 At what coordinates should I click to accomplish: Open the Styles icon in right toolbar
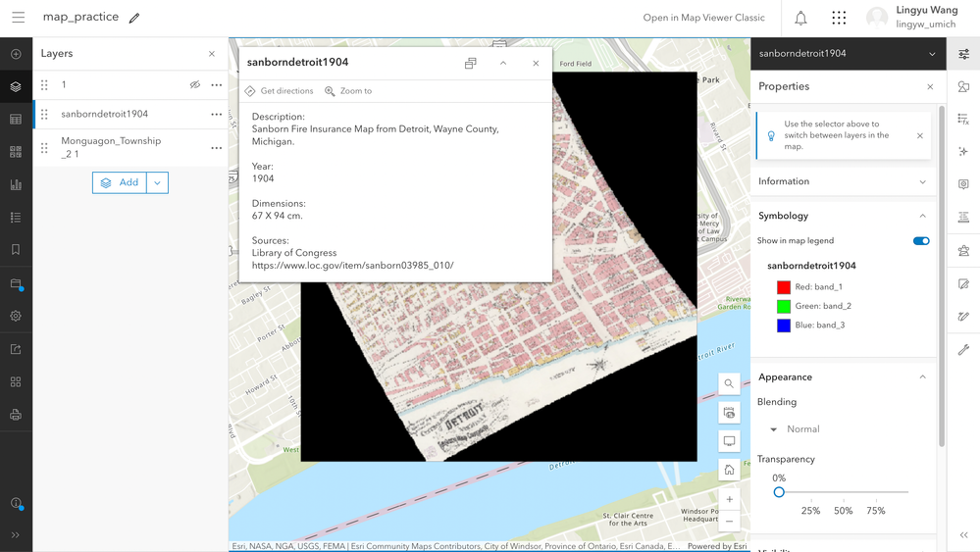point(963,87)
